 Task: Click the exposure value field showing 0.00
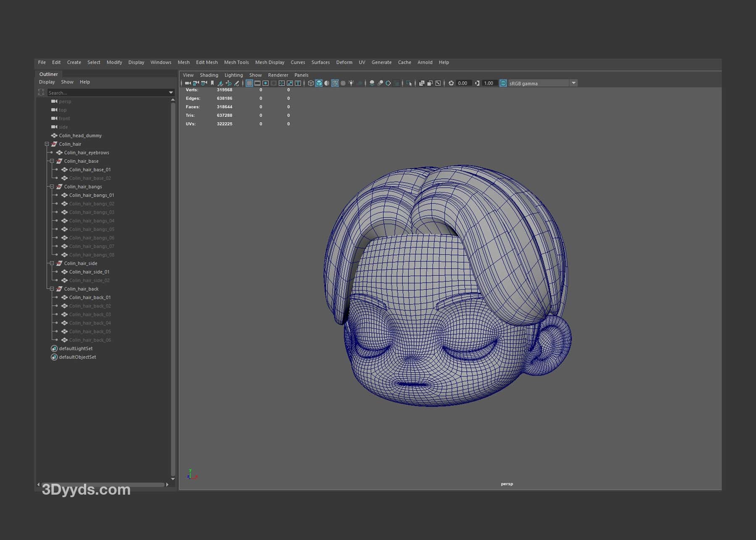coord(463,83)
